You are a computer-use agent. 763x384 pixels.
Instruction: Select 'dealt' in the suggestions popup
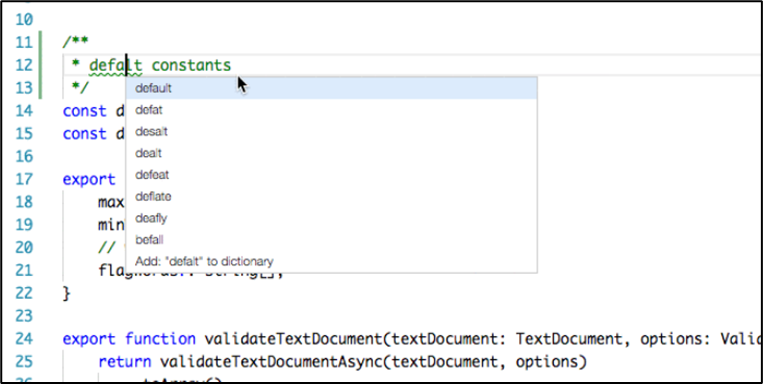[331, 153]
